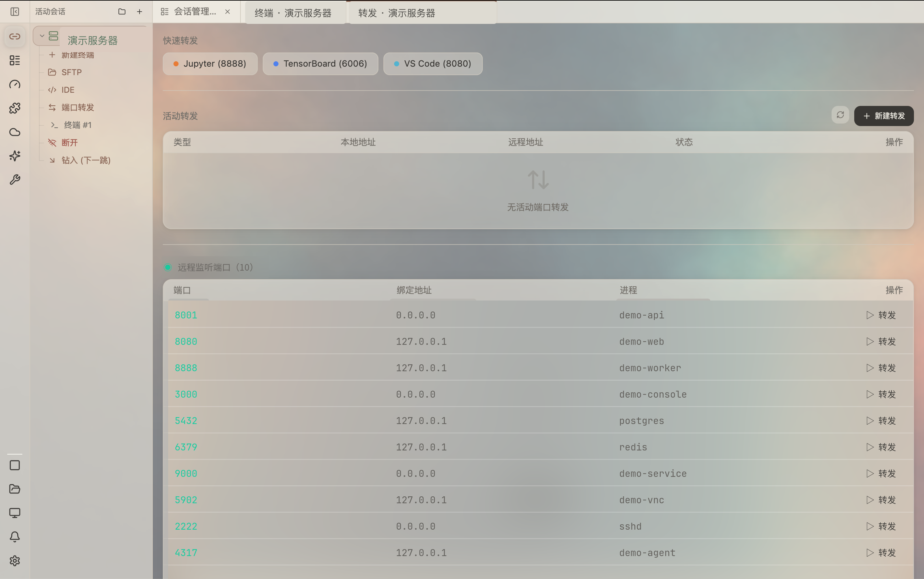Start TensorBoard (6006) quick forward
The height and width of the screenshot is (579, 924).
320,63
